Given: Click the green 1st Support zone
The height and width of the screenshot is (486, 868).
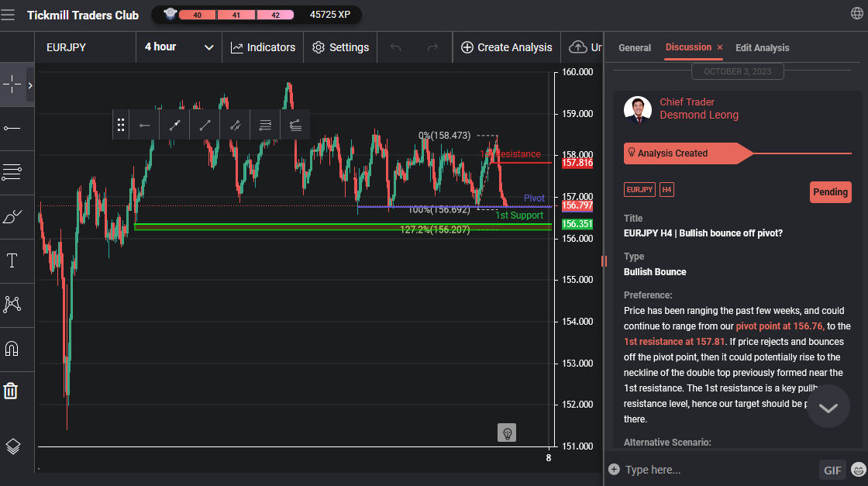Looking at the screenshot, I should click(x=343, y=226).
